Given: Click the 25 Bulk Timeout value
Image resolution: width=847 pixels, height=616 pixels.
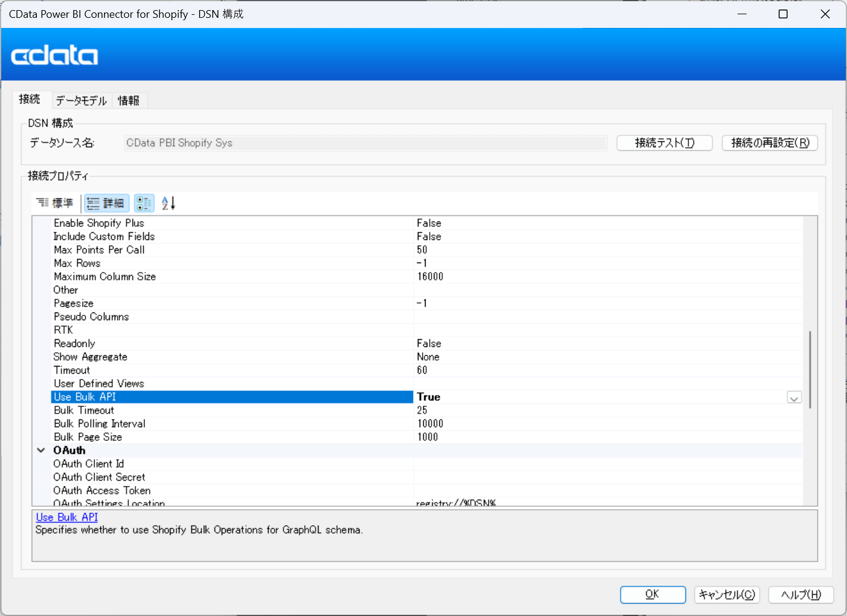Looking at the screenshot, I should (422, 410).
